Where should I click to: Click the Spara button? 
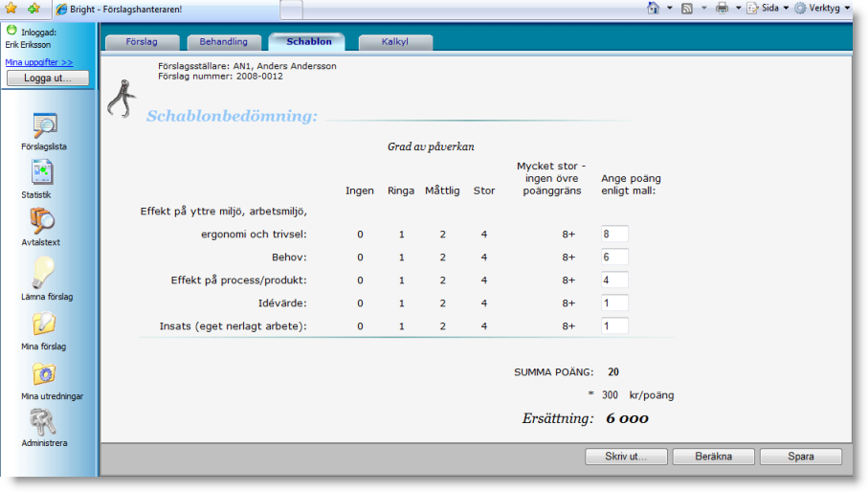pos(801,457)
